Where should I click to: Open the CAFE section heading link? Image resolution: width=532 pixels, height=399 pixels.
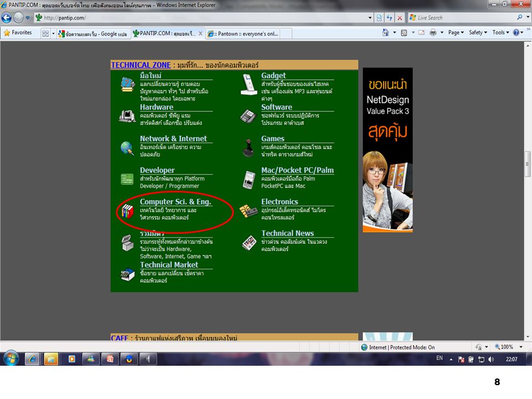pos(120,338)
